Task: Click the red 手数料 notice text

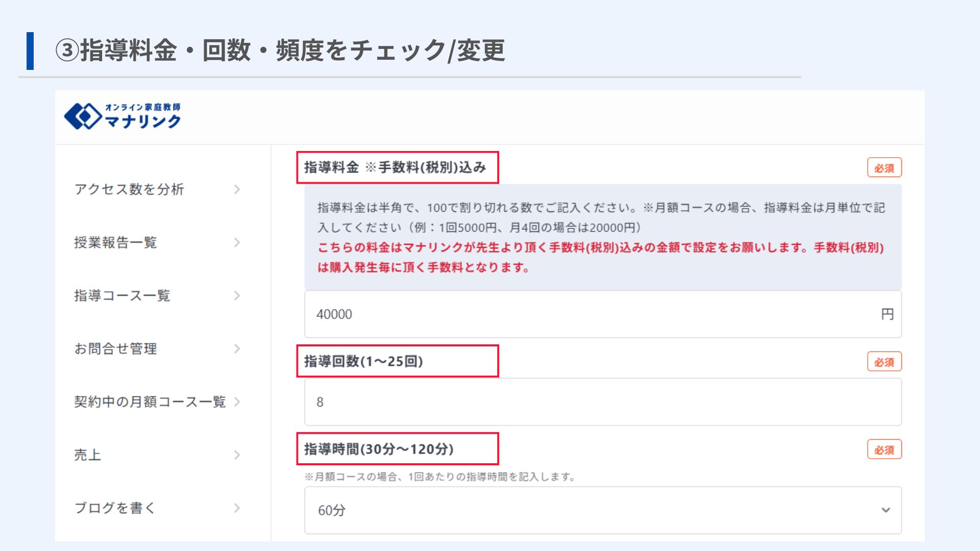Action: (601, 257)
